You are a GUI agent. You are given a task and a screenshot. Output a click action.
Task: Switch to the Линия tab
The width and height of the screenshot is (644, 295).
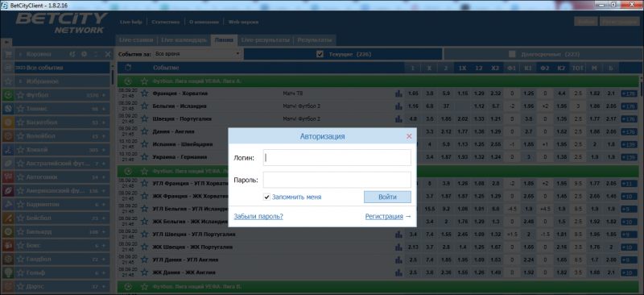(224, 40)
